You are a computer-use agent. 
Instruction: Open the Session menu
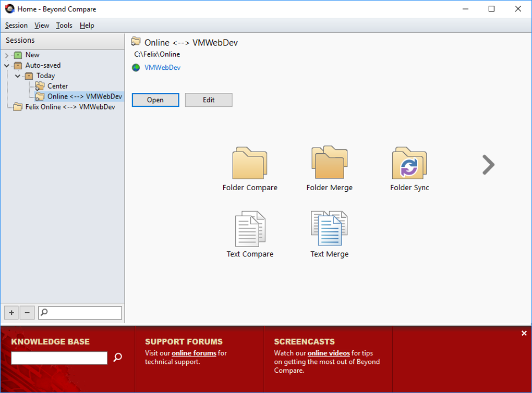coord(16,25)
